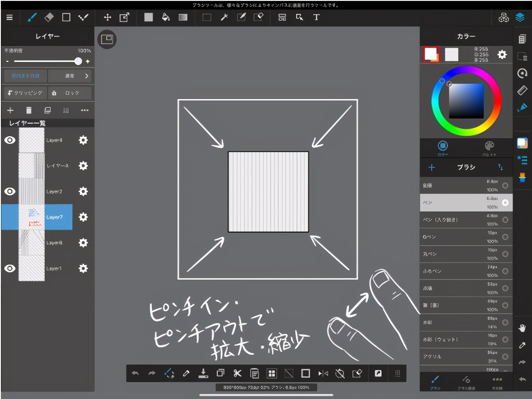Select the radio button for 丸ペン brush
This screenshot has width=532, height=399.
click(x=505, y=254)
